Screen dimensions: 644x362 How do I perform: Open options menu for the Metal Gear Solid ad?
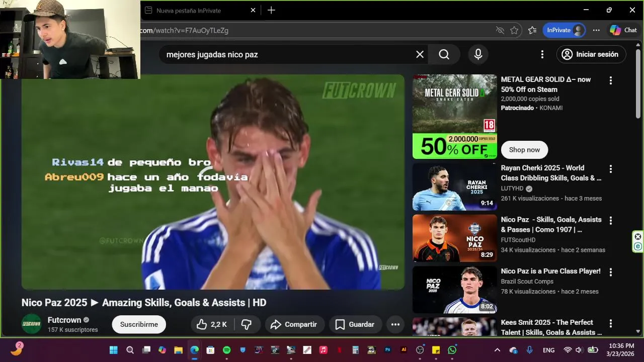[x=610, y=80]
